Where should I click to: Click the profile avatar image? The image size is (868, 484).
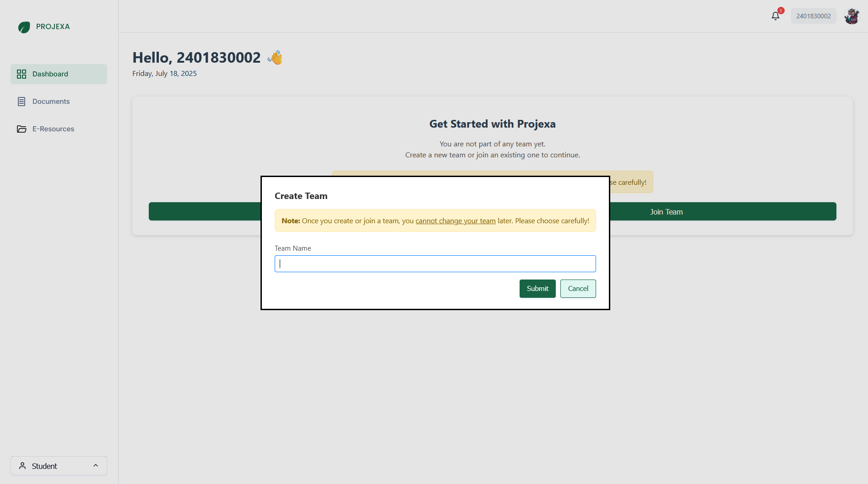tap(852, 16)
